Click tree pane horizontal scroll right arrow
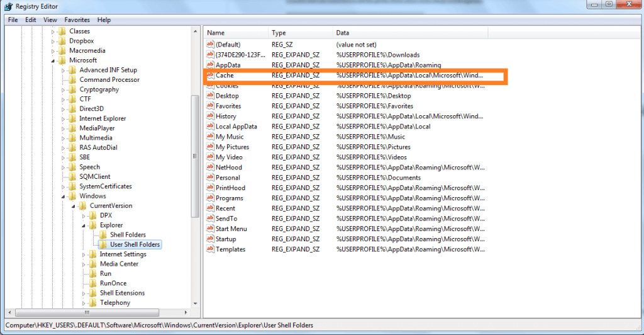Image resolution: width=644 pixels, height=335 pixels. (186, 312)
